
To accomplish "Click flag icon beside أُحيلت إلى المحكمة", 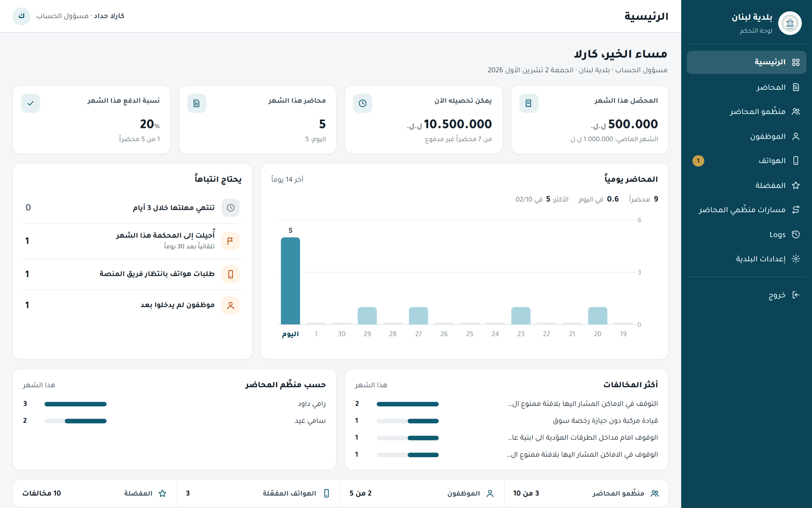I will (231, 241).
